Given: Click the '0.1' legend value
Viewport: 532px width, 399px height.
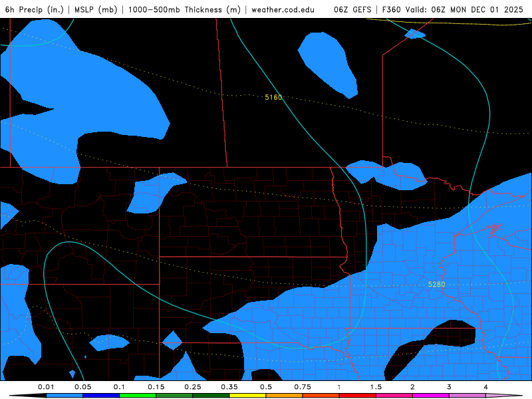Looking at the screenshot, I should (119, 387).
